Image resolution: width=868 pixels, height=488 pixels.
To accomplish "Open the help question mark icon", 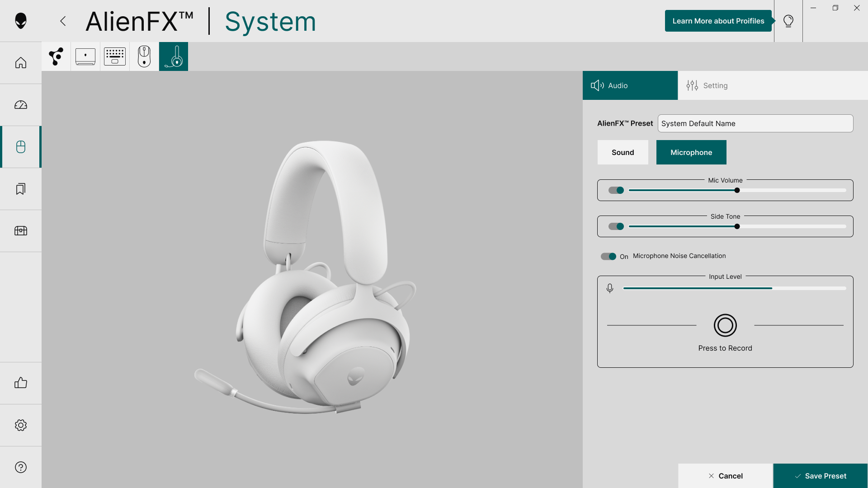I will [21, 467].
